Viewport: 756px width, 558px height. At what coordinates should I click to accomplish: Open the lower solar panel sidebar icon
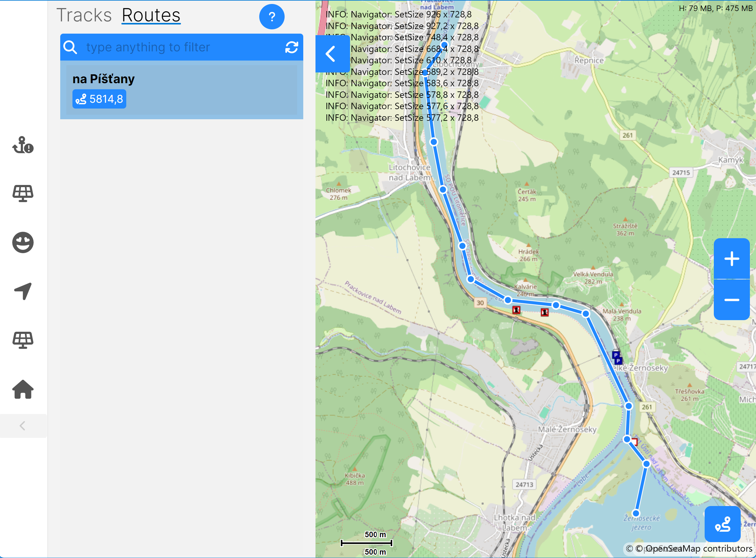pyautogui.click(x=23, y=340)
